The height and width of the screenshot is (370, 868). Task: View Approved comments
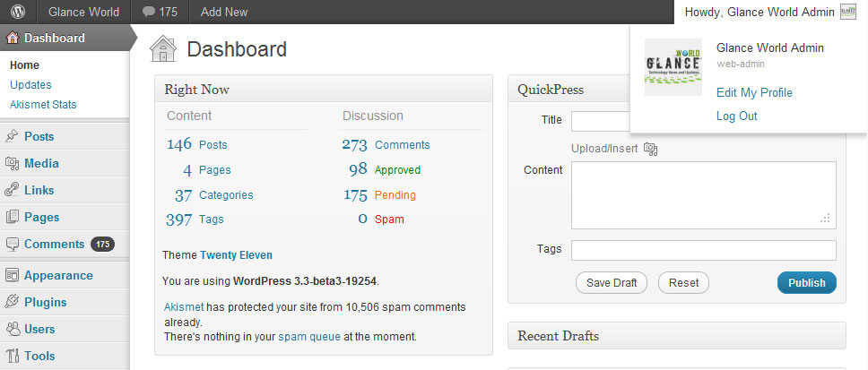point(397,170)
